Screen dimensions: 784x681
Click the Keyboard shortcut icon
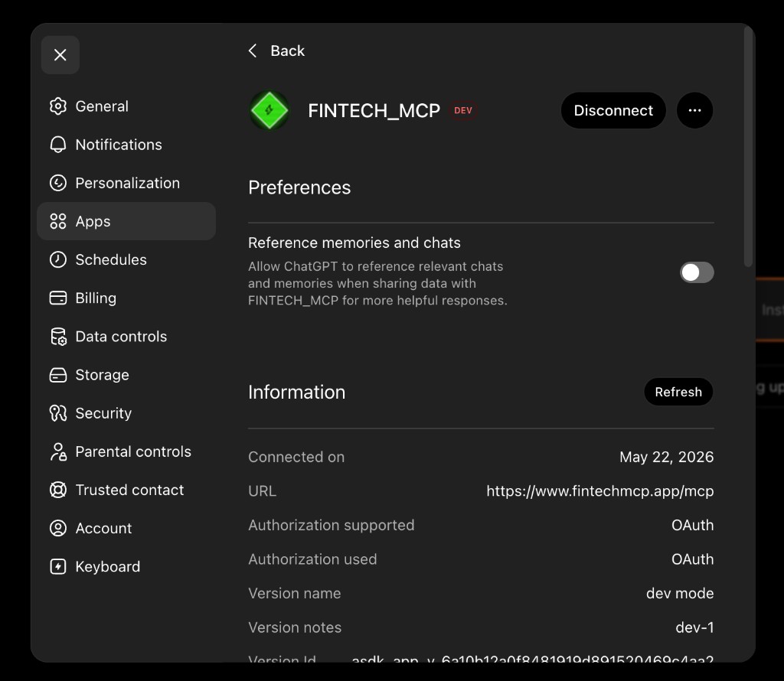pos(58,566)
